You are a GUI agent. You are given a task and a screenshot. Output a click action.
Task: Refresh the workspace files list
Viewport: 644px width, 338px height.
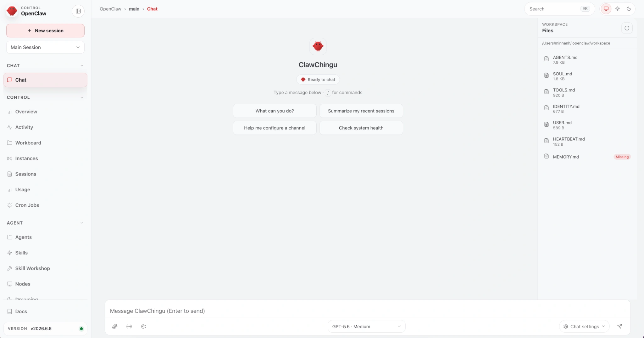[x=627, y=28]
